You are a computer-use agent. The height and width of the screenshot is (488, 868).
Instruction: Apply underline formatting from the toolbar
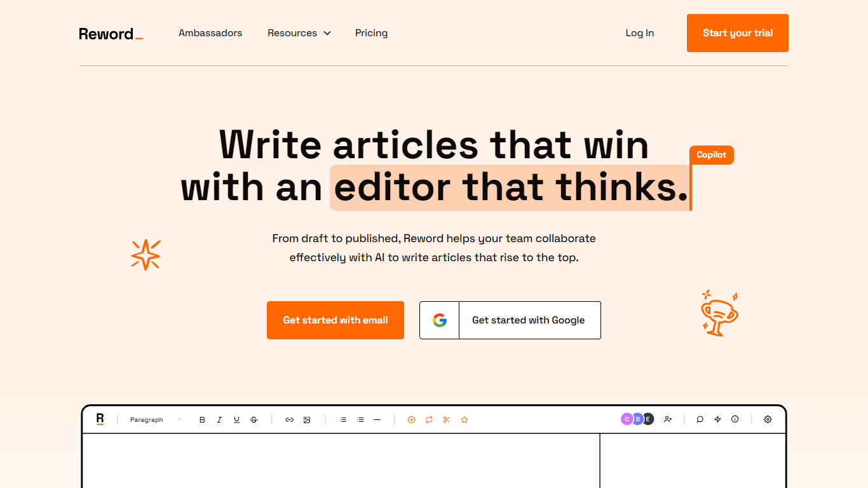click(x=236, y=420)
